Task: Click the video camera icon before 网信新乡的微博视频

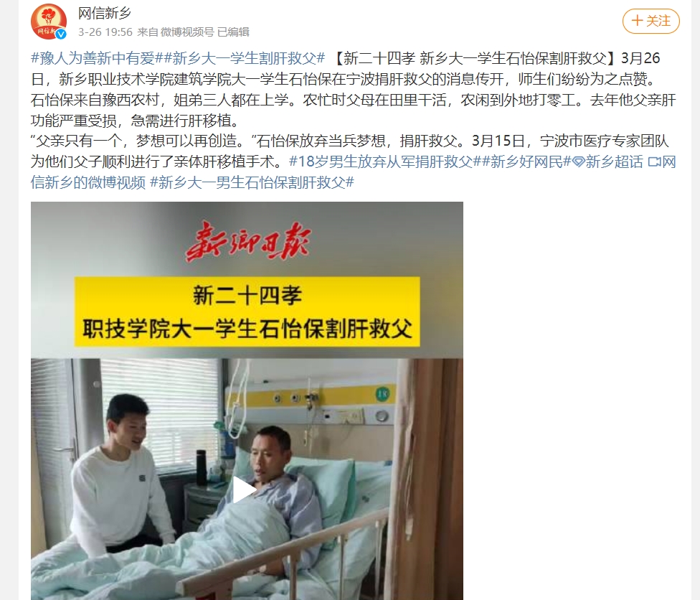Action: pos(654,161)
